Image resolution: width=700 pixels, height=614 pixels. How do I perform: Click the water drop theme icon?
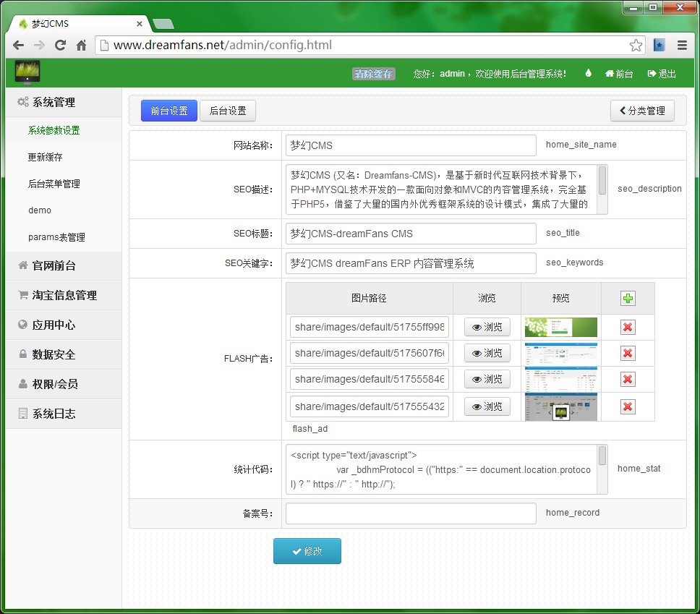589,73
